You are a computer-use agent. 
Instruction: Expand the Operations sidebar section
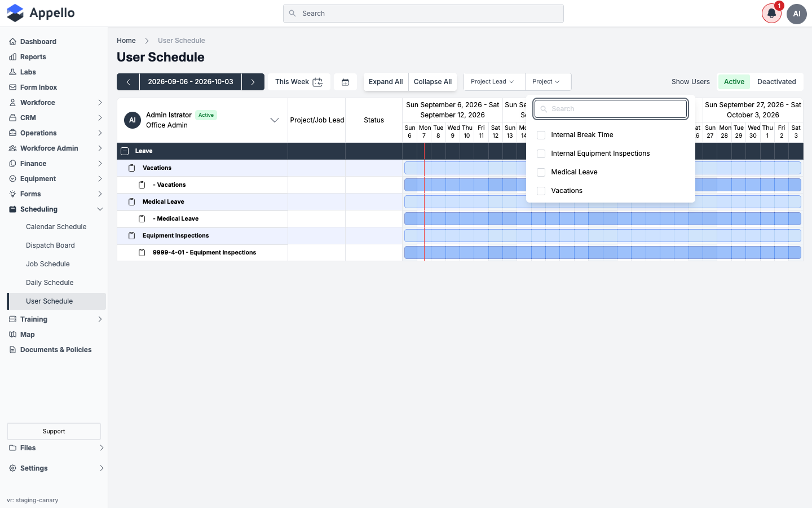point(100,133)
